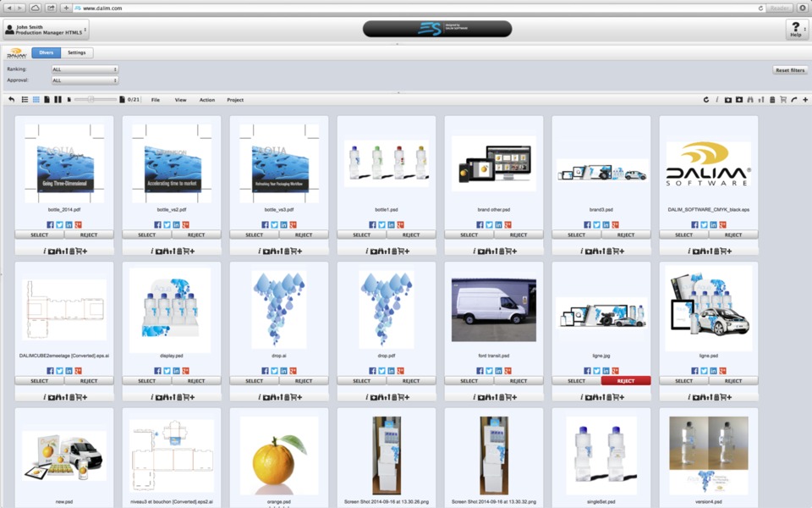Click the back arrow in the toolbar
812x508 pixels.
[x=12, y=100]
